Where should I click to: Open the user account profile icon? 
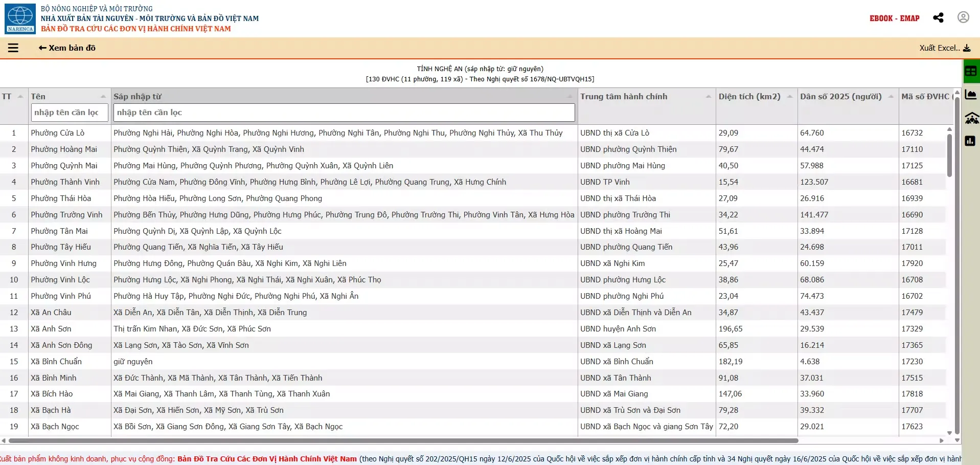963,17
